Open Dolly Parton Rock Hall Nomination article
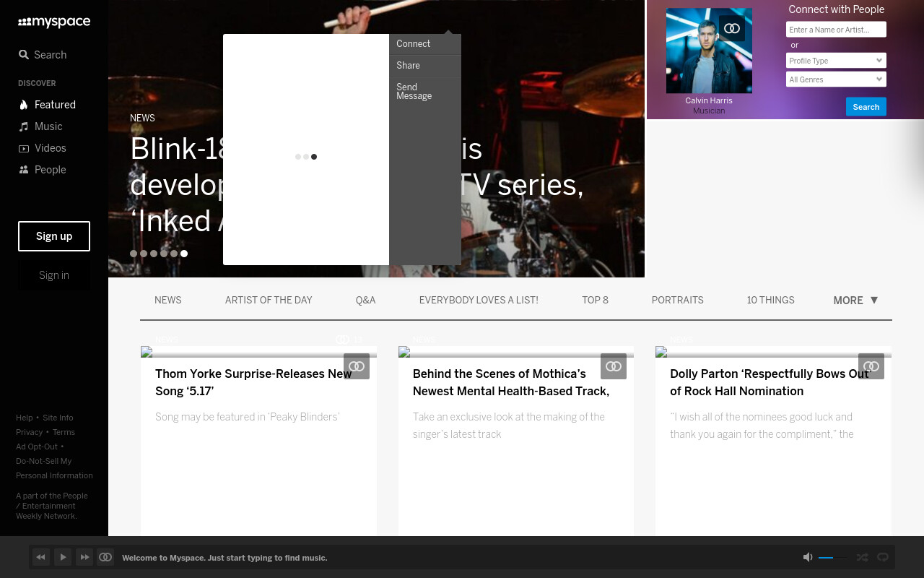The width and height of the screenshot is (924, 578). 770,383
